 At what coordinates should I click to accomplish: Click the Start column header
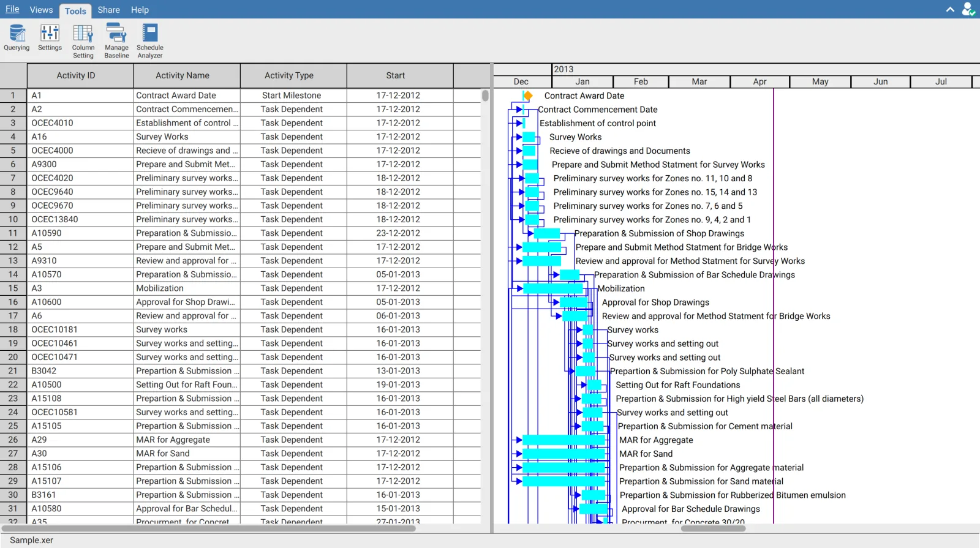[400, 75]
